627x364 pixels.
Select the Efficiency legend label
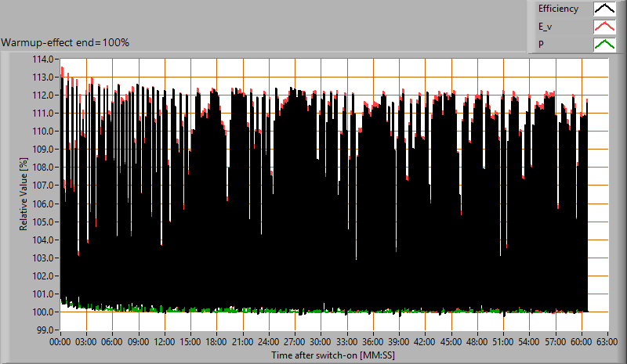[557, 9]
